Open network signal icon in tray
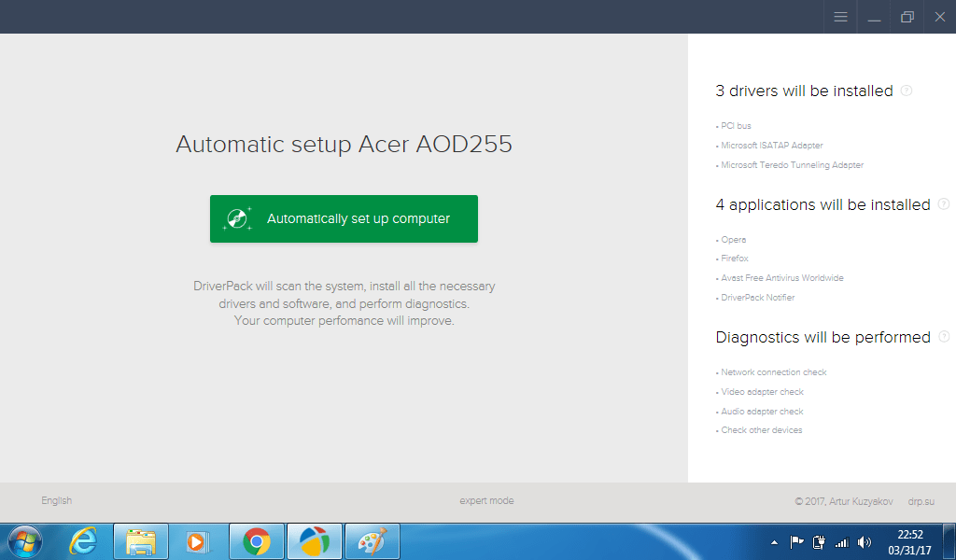This screenshot has width=956, height=560. click(841, 541)
